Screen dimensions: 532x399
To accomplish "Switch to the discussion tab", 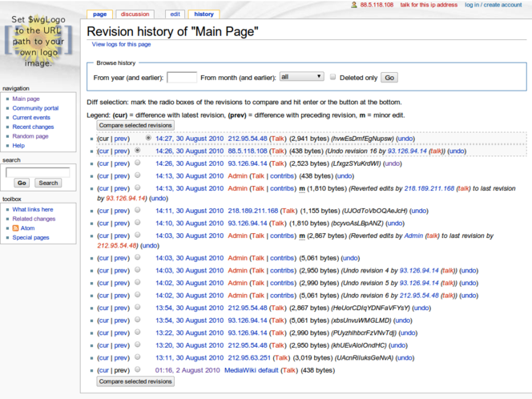I will click(x=135, y=14).
